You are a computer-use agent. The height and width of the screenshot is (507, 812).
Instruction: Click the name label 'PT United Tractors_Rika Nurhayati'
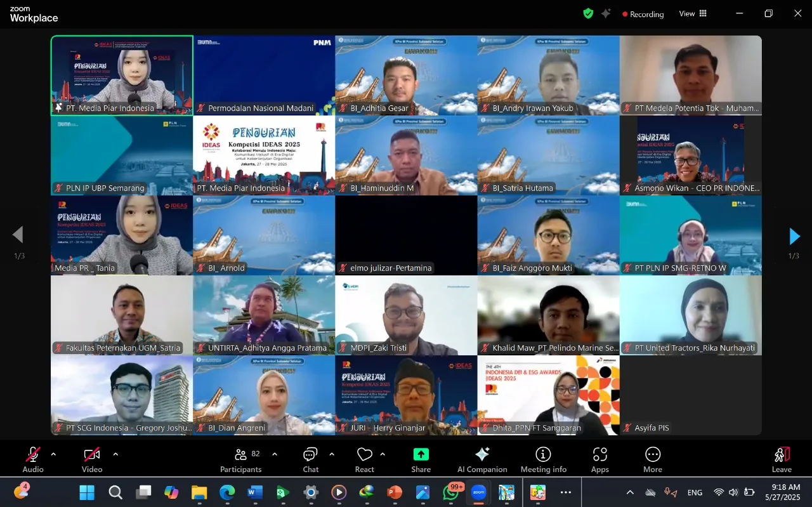[x=695, y=348]
